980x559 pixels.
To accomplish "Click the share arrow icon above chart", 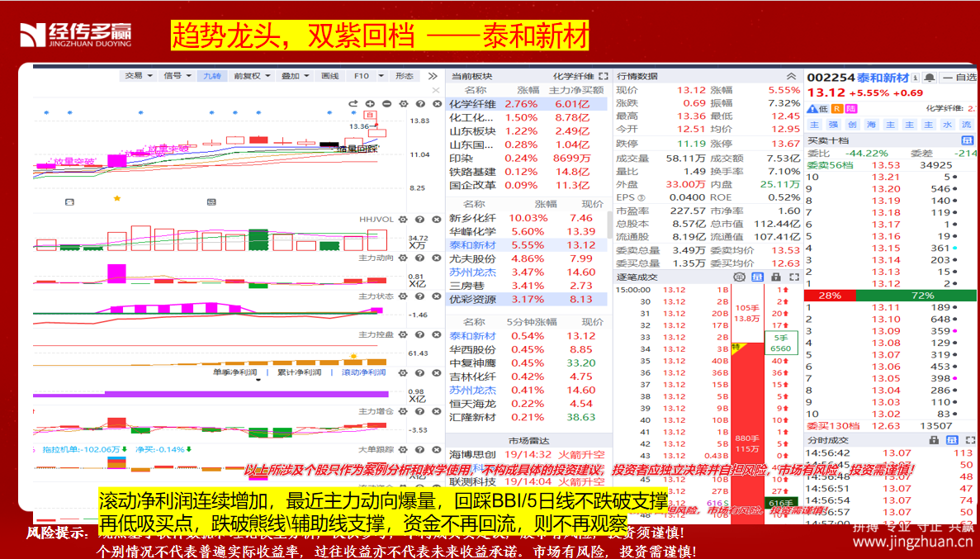I will [x=354, y=104].
